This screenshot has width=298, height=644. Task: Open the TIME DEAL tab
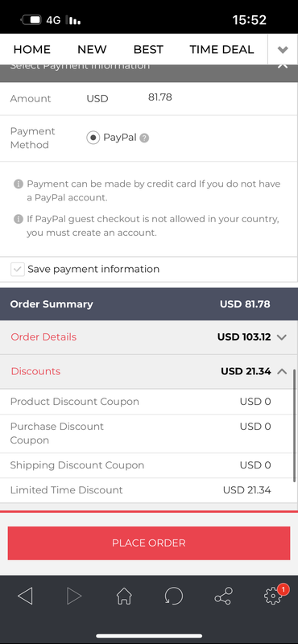click(x=221, y=50)
